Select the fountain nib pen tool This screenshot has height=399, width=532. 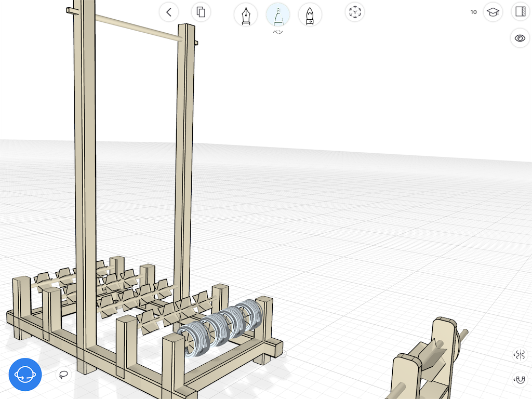[246, 15]
